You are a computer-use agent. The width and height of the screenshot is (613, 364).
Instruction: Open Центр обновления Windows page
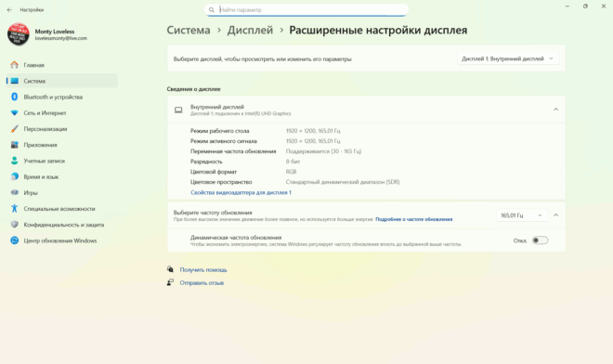click(x=62, y=240)
